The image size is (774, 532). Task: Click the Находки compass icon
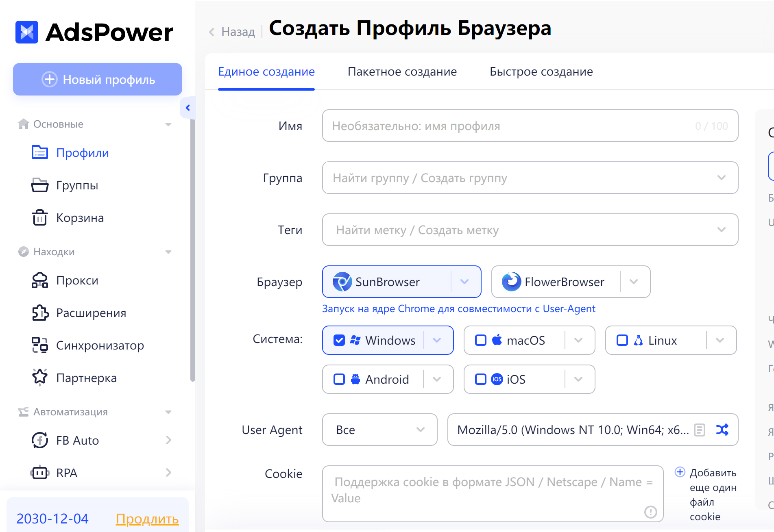tap(24, 252)
